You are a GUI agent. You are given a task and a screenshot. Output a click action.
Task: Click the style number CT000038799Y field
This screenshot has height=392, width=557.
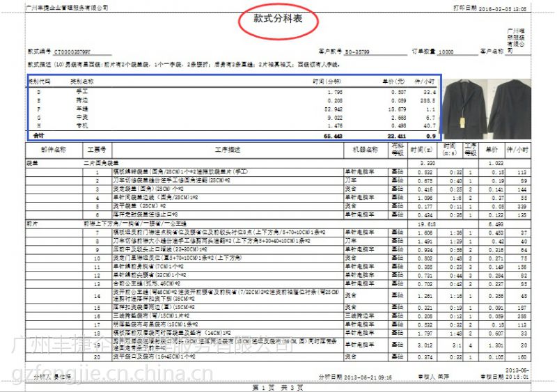tap(72, 52)
